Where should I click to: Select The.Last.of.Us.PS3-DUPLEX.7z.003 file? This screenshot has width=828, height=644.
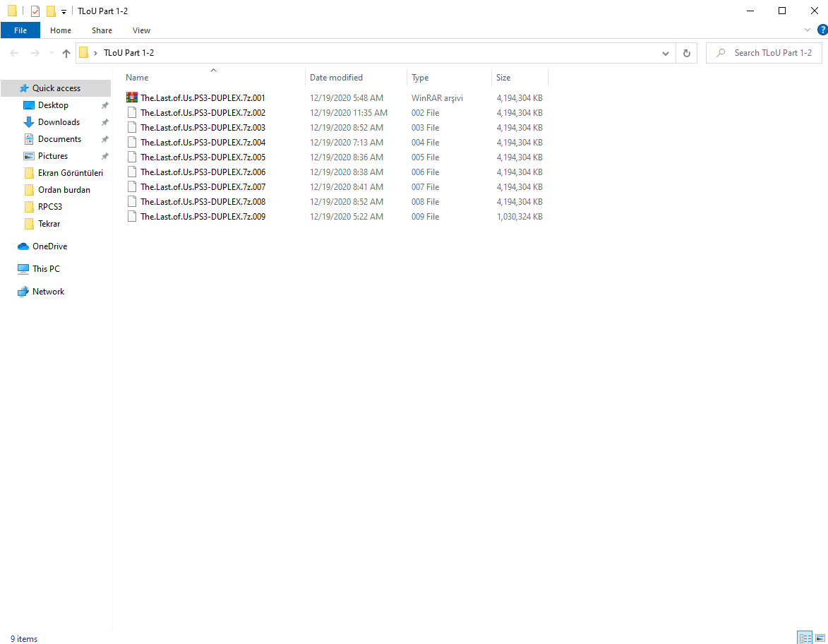(x=203, y=127)
